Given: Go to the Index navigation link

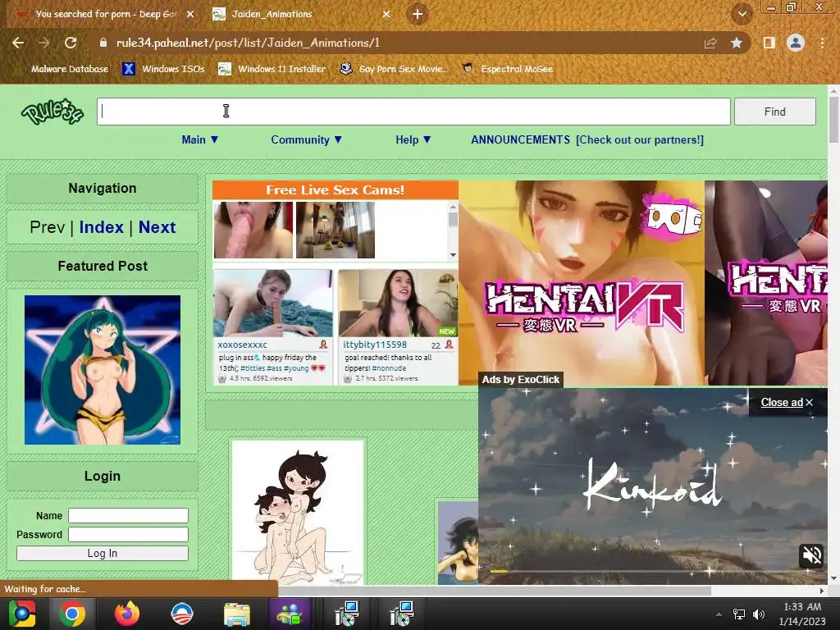Looking at the screenshot, I should pyautogui.click(x=101, y=227).
